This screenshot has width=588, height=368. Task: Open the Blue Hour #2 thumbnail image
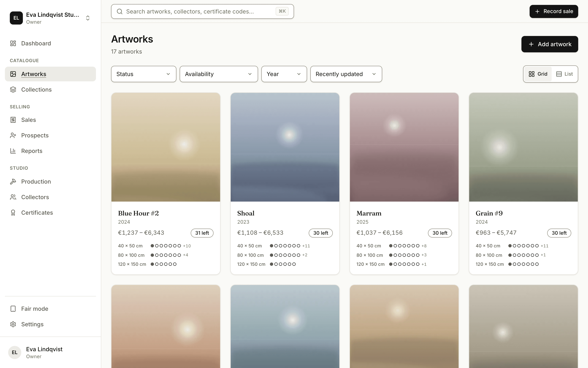tap(166, 147)
